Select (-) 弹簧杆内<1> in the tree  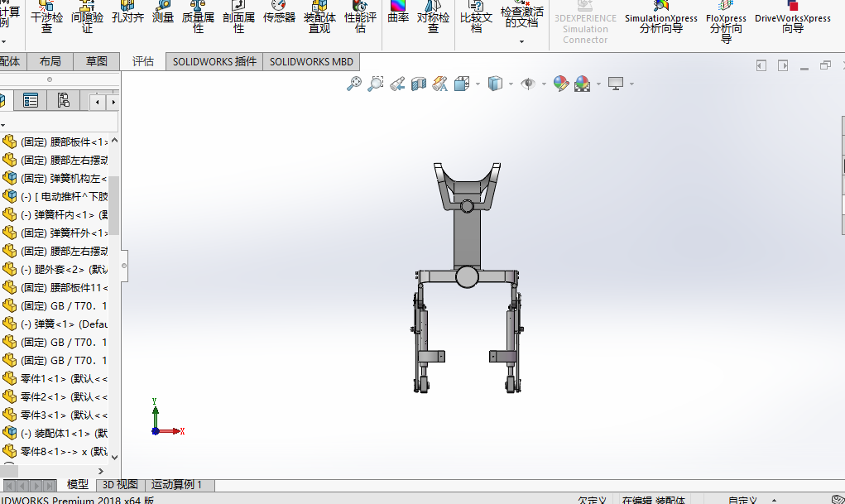pyautogui.click(x=55, y=215)
